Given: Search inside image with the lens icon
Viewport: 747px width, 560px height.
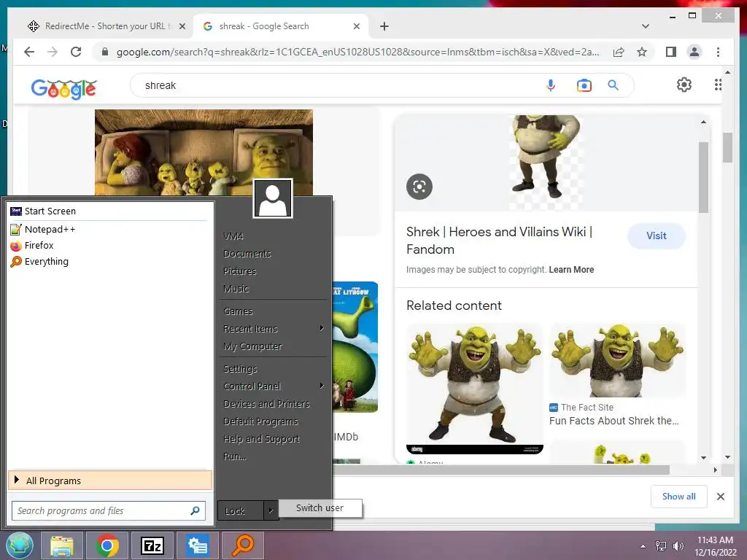Looking at the screenshot, I should point(419,187).
